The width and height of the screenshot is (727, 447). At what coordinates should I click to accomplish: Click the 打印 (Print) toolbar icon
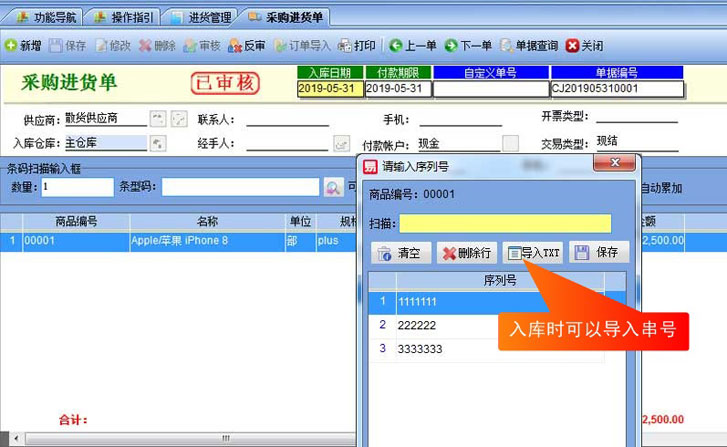click(x=357, y=46)
